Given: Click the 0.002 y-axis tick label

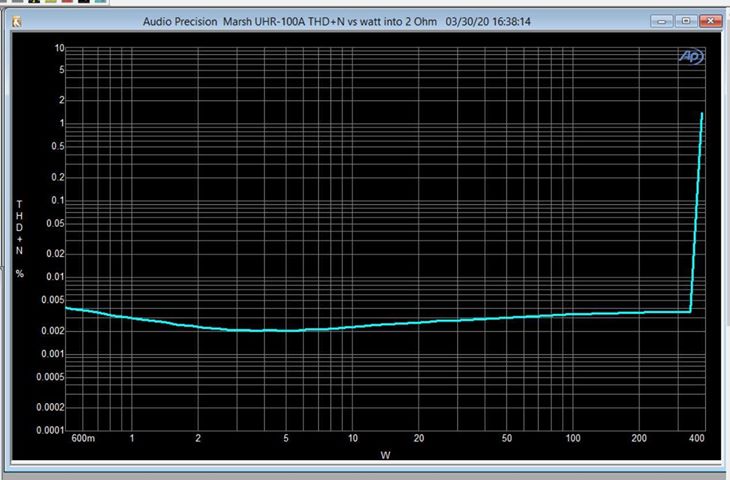Looking at the screenshot, I should coord(55,331).
